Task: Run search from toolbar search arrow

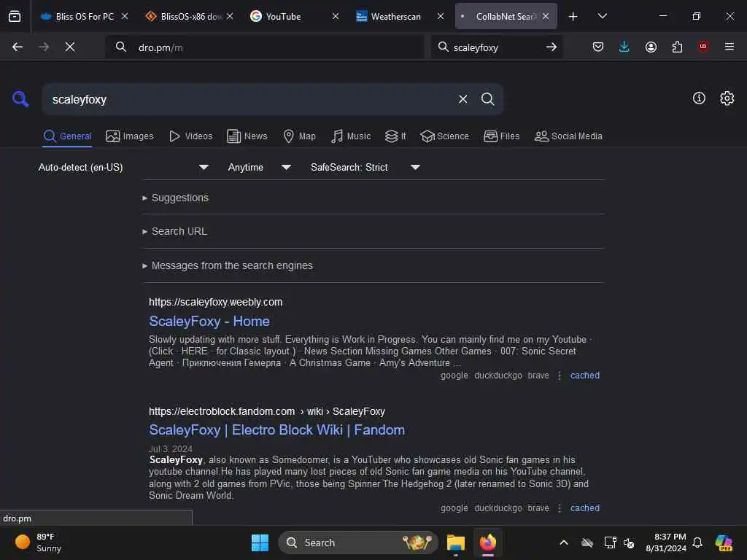Action: click(x=551, y=47)
